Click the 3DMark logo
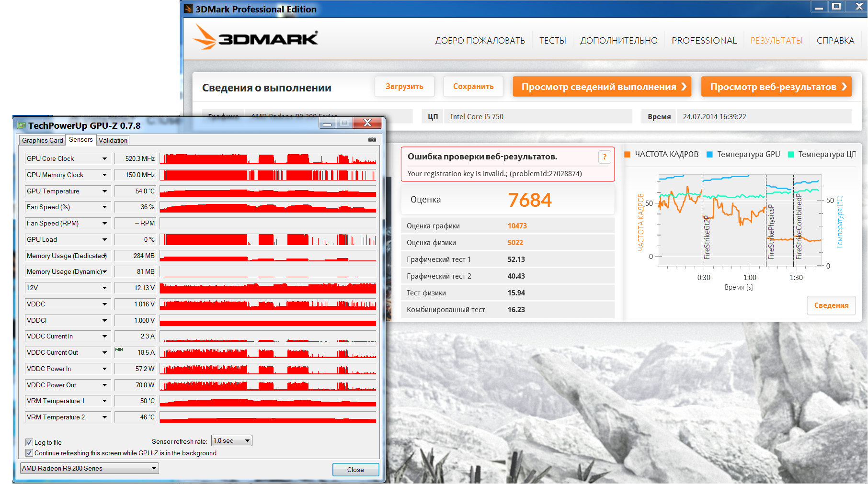868x484 pixels. pos(255,37)
